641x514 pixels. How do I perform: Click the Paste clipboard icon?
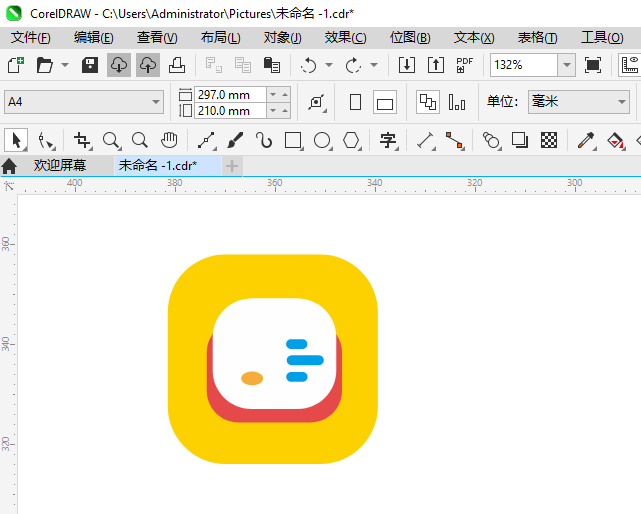[x=272, y=65]
